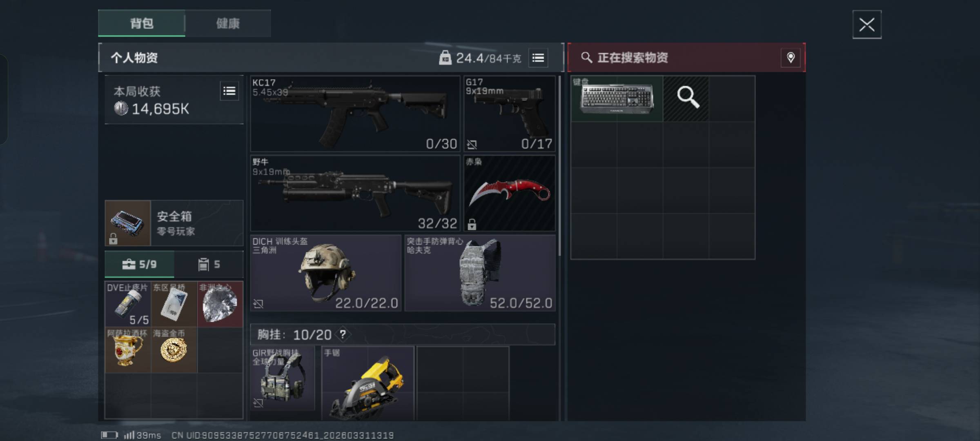Viewport: 980px width, 441px height.
Task: Open the personal supplies list menu
Action: (538, 58)
